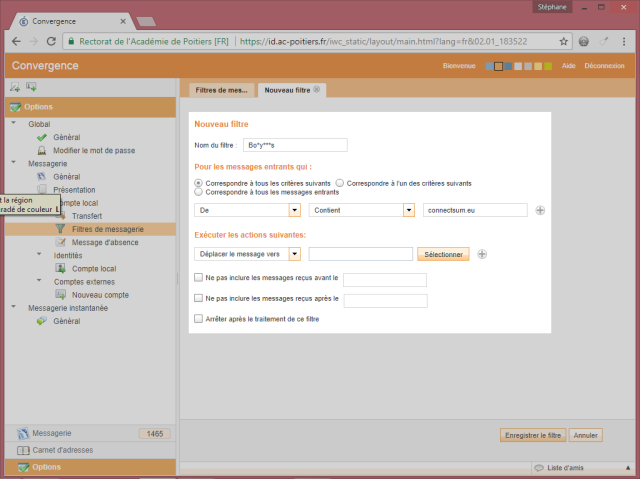Click the 'Enregistrer le filtre' button
The image size is (640, 479).
point(532,435)
